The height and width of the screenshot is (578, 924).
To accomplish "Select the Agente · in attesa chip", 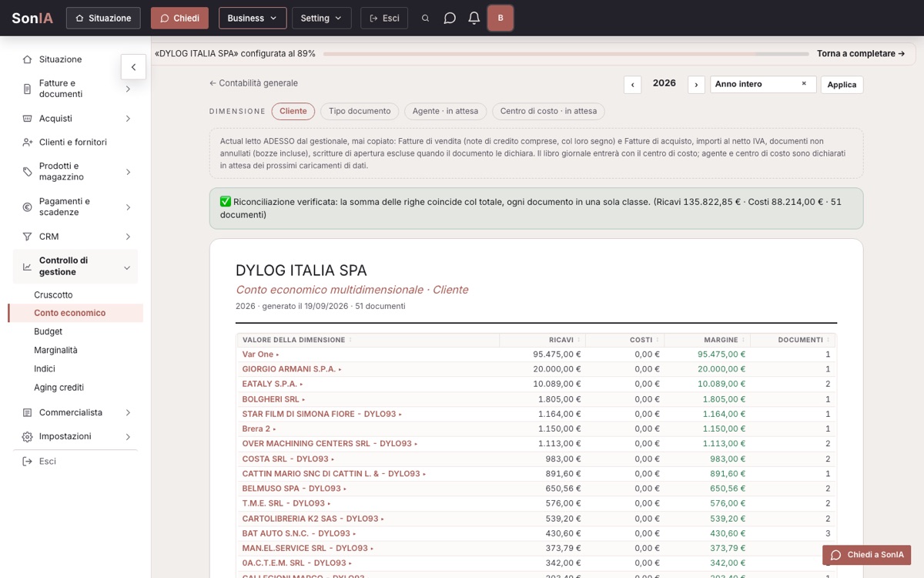I will pyautogui.click(x=445, y=111).
